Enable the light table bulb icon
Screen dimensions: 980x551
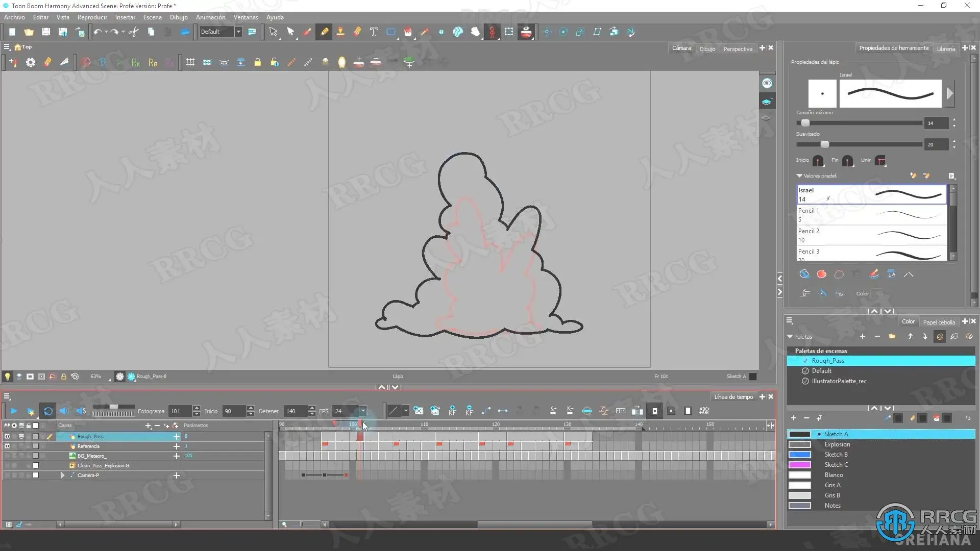click(7, 377)
